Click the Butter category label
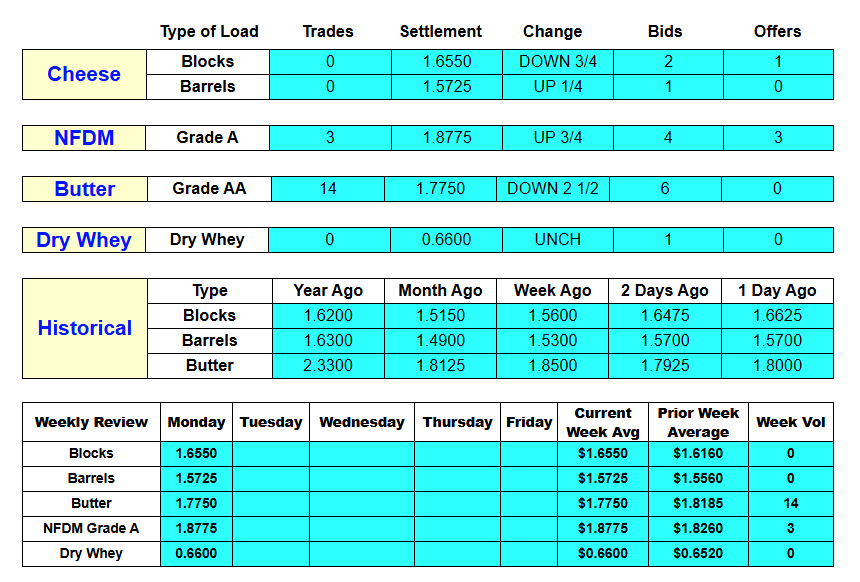This screenshot has width=860, height=582. coord(84,189)
